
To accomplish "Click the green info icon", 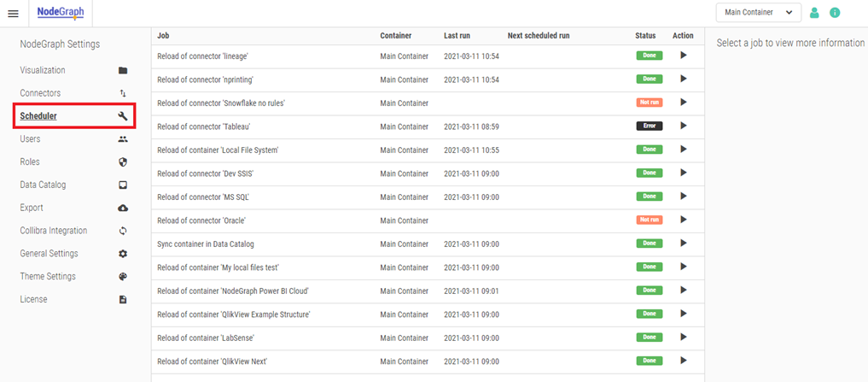I will [x=835, y=13].
